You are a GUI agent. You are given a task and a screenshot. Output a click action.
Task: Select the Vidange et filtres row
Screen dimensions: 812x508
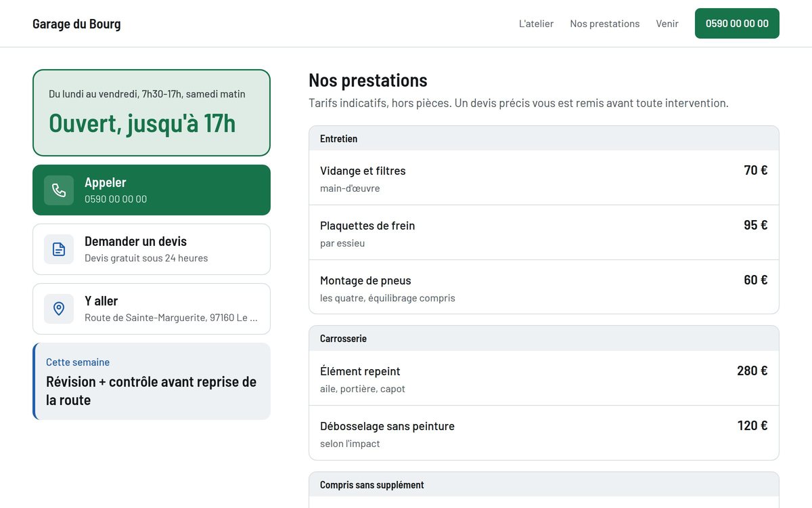544,177
